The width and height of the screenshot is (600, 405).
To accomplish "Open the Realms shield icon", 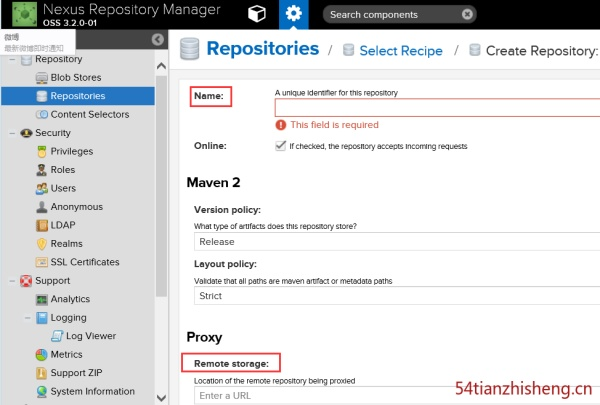I will coord(42,244).
